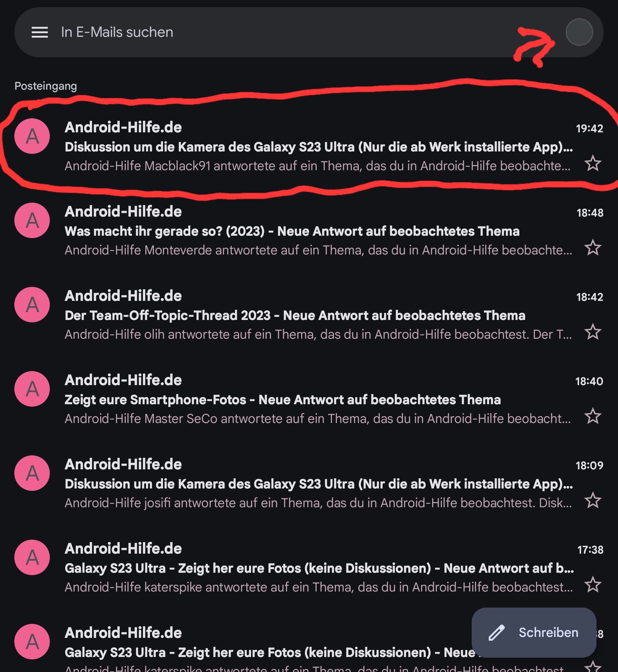Image resolution: width=618 pixels, height=672 pixels.
Task: Open the 17:38 Galaxy S23 Ultra Fotos email
Action: [x=309, y=568]
